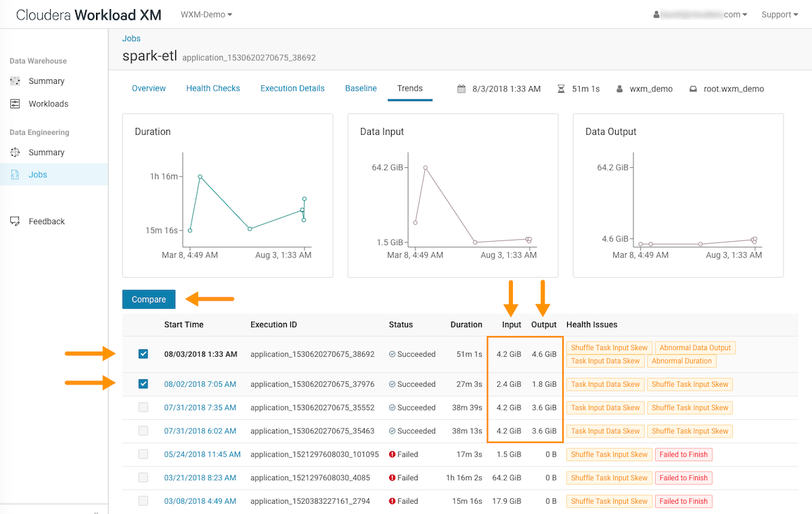Expand the user account email dropdown
812x514 pixels.
[700, 14]
